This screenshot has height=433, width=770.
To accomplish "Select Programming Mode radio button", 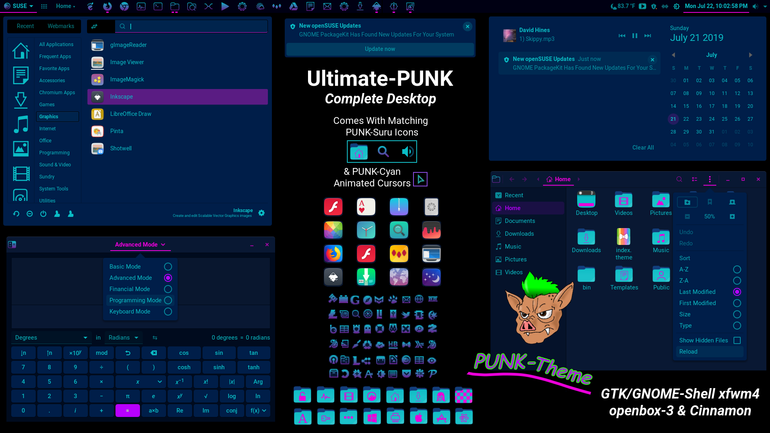I will coord(168,300).
